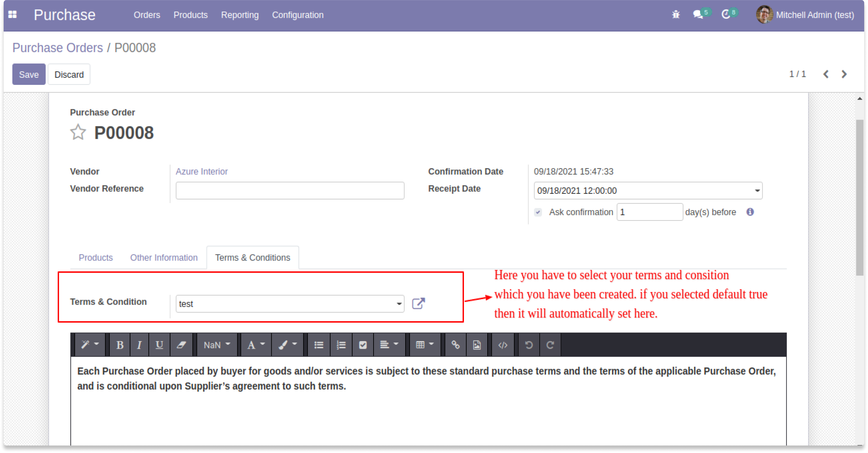This screenshot has height=453, width=868.
Task: Click the scrollbar up arrow
Action: [x=860, y=98]
